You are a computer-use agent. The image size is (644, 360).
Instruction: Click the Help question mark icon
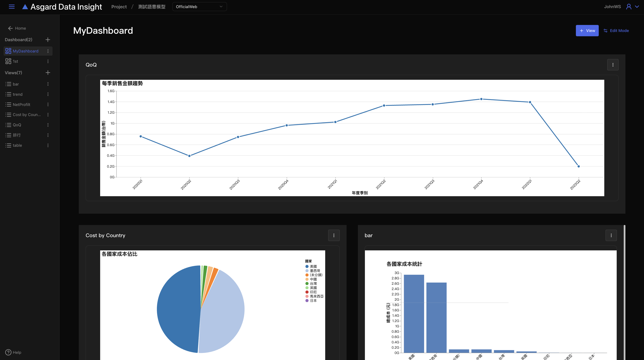click(8, 352)
